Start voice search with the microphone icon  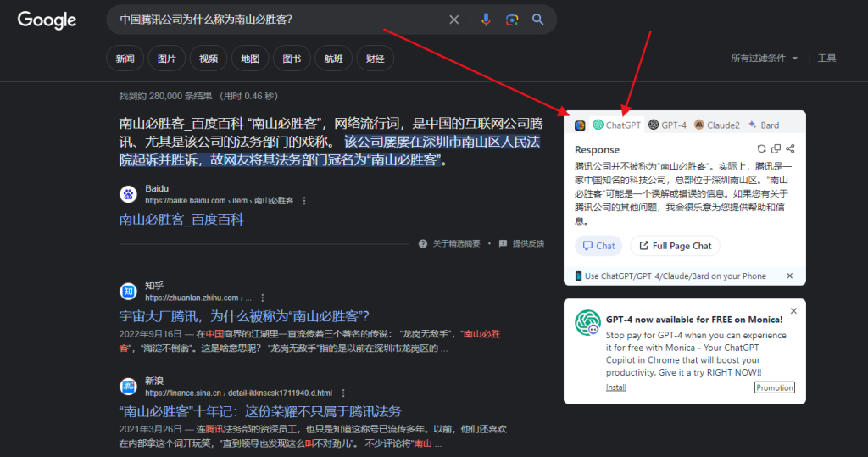tap(486, 20)
